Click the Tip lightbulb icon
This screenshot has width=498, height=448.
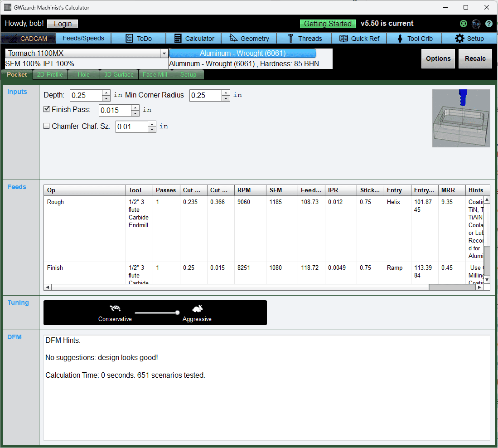click(x=476, y=24)
